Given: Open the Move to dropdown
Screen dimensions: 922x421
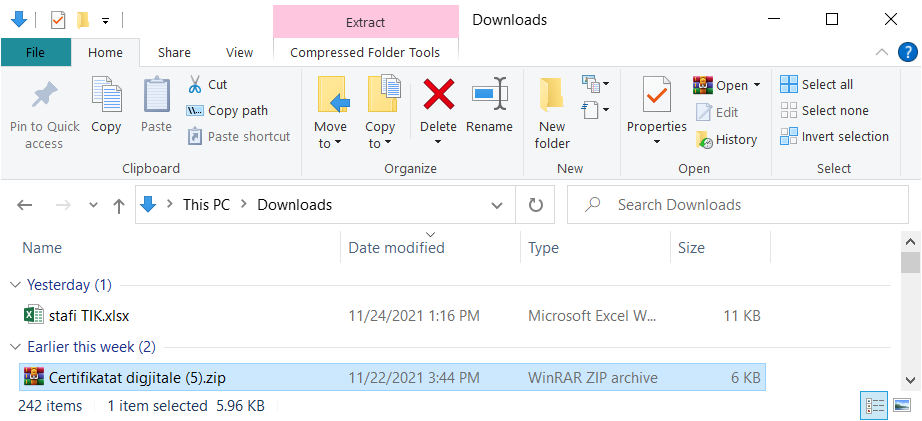Looking at the screenshot, I should point(330,112).
